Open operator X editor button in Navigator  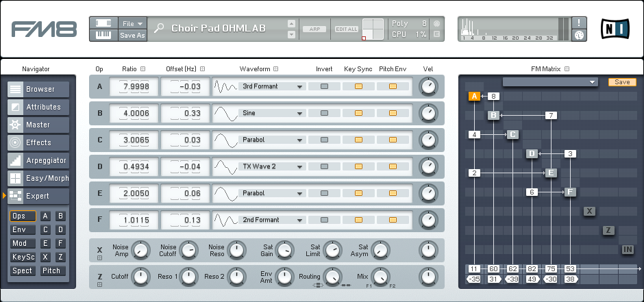pos(46,257)
